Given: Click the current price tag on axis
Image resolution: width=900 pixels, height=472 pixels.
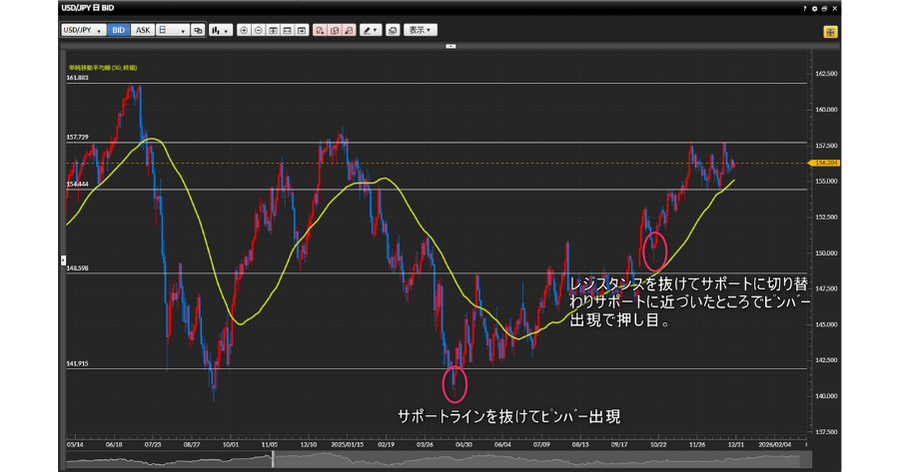Looking at the screenshot, I should pos(826,162).
